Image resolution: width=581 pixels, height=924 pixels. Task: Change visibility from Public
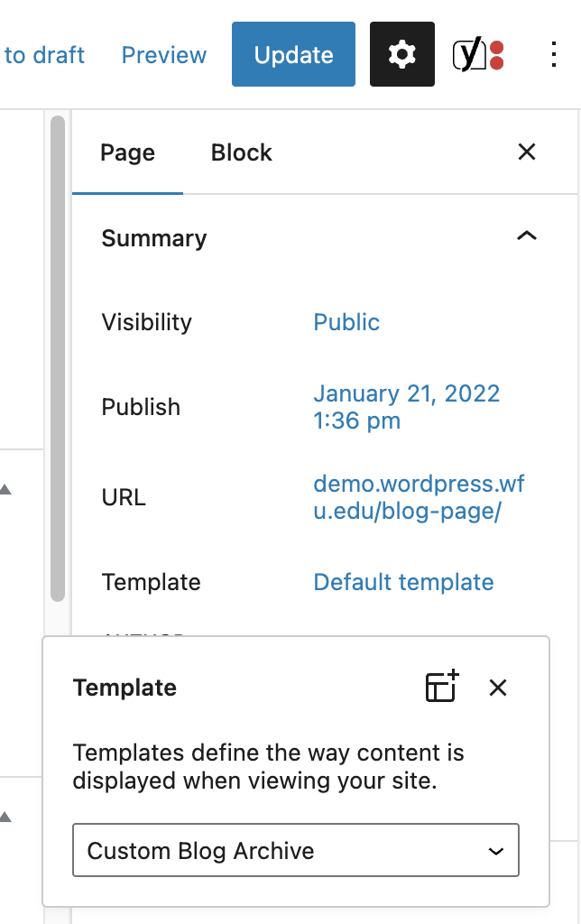(346, 322)
